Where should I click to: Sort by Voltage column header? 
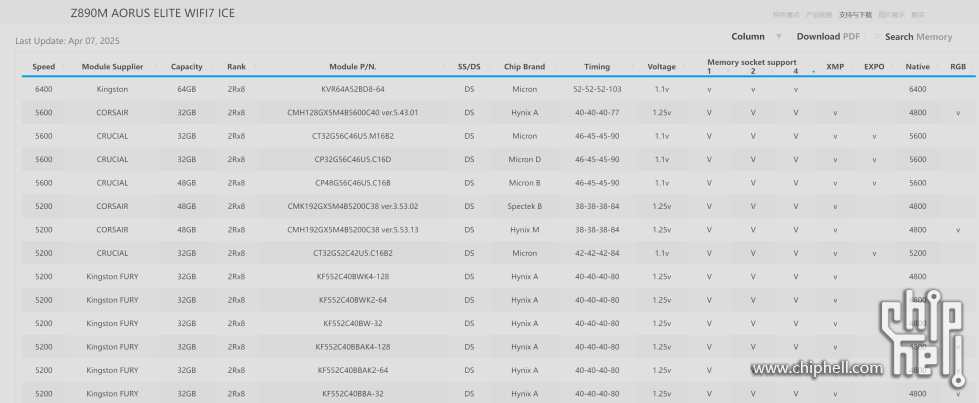[x=662, y=67]
